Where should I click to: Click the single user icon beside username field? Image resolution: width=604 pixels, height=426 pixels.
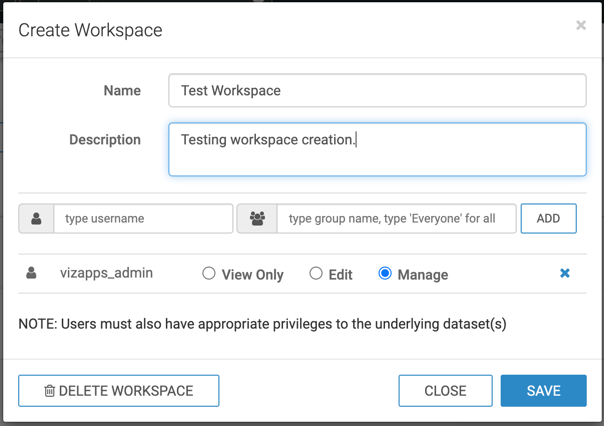pyautogui.click(x=36, y=218)
